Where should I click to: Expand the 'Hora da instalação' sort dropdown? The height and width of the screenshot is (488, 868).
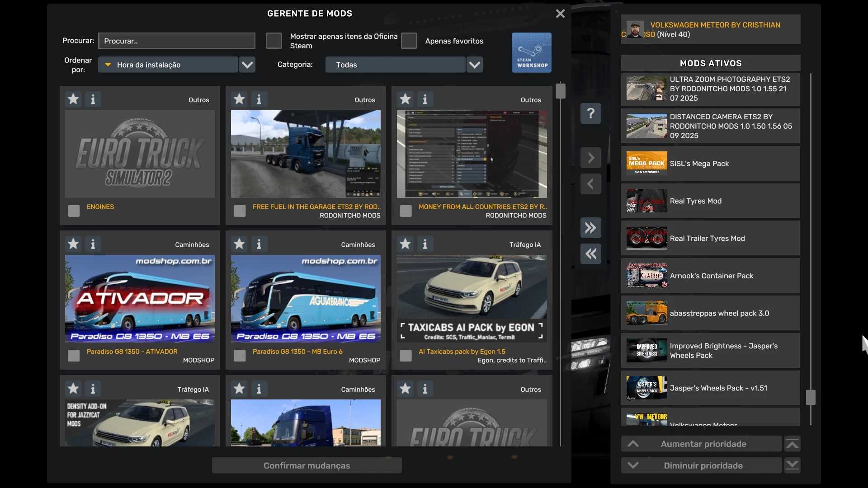247,65
